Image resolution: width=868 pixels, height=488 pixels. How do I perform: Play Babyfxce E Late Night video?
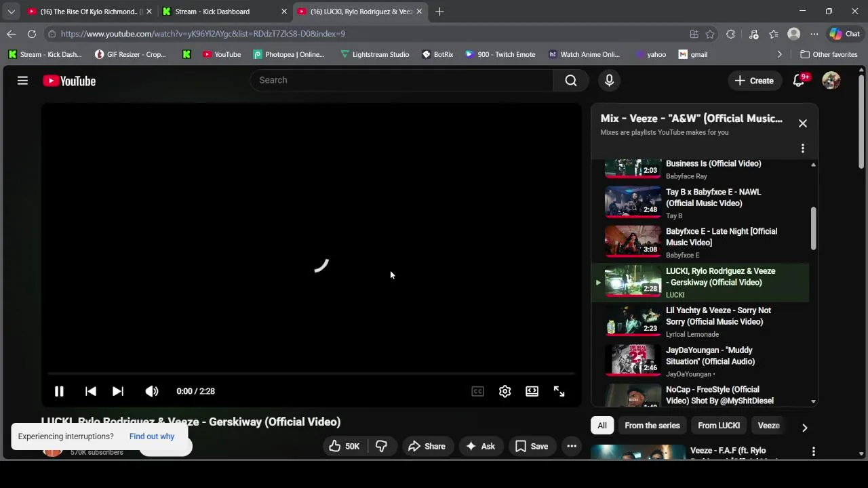pyautogui.click(x=700, y=243)
